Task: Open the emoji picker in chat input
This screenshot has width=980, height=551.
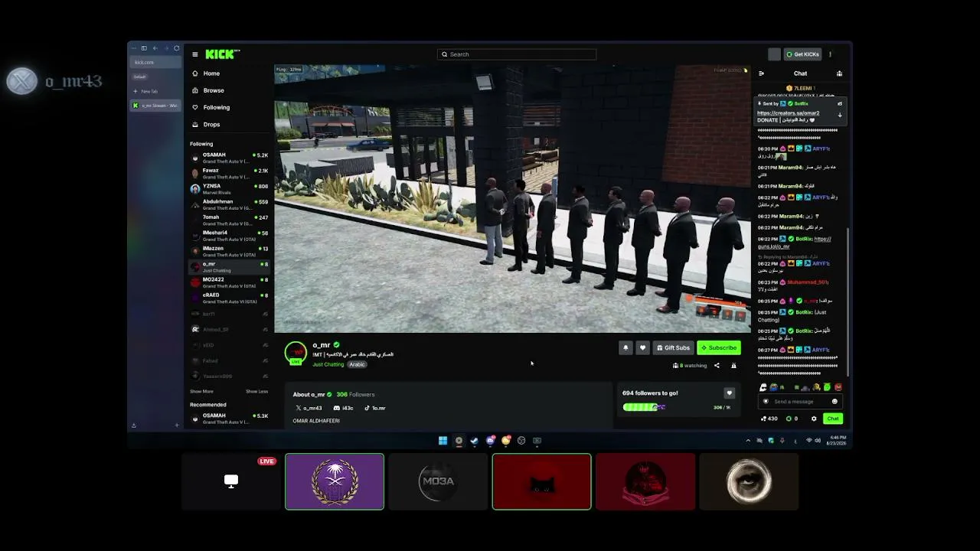Action: pos(835,402)
